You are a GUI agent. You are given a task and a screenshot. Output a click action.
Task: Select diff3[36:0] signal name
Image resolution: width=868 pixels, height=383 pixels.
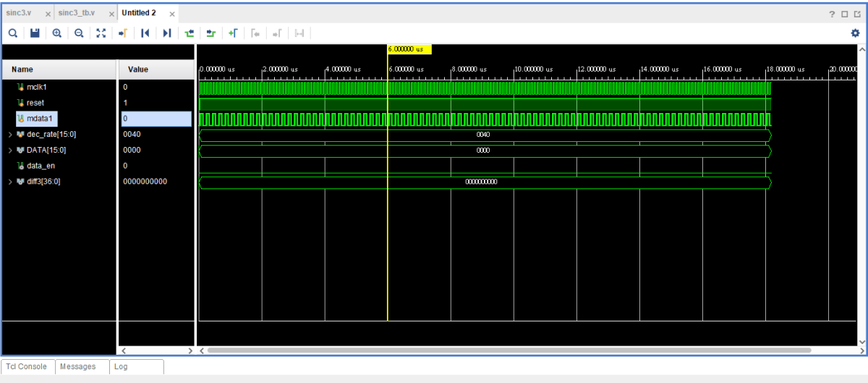pos(43,182)
